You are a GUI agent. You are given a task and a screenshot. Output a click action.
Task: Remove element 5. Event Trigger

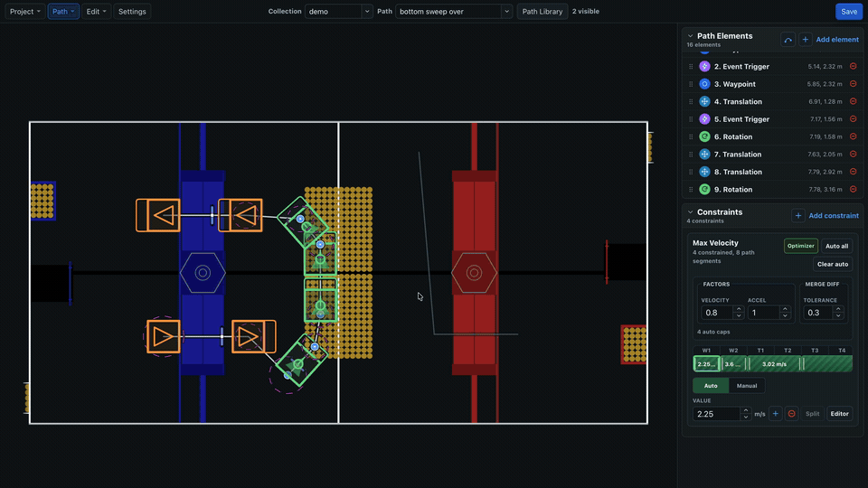[853, 119]
